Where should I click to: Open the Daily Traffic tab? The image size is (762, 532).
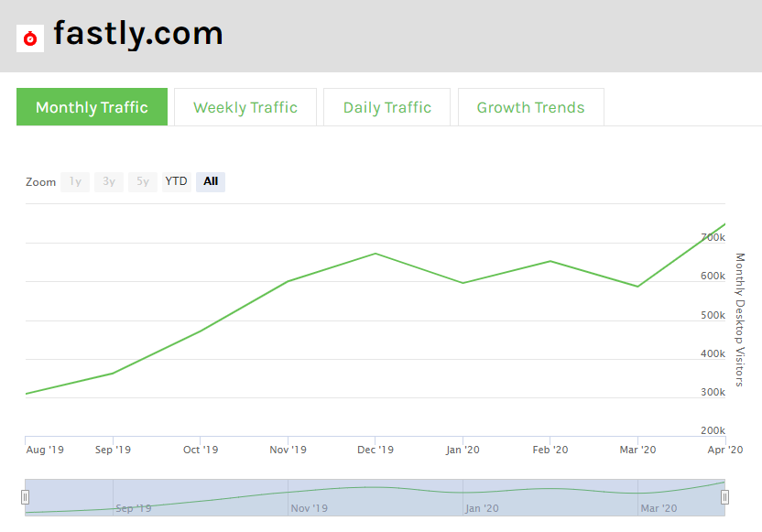(386, 107)
